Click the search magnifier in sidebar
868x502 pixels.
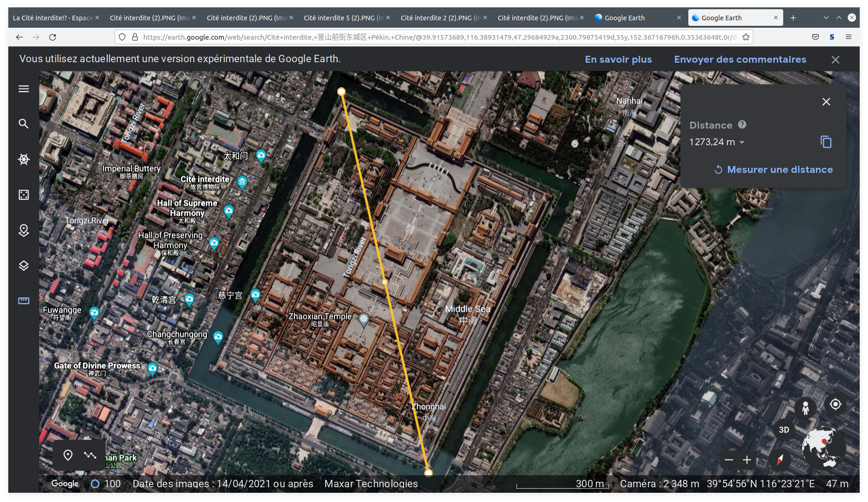[23, 124]
